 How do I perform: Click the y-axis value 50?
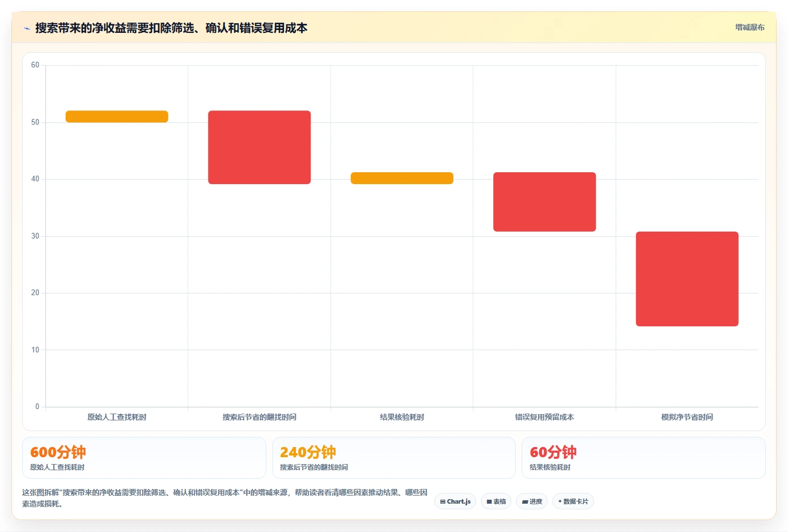[x=35, y=122]
